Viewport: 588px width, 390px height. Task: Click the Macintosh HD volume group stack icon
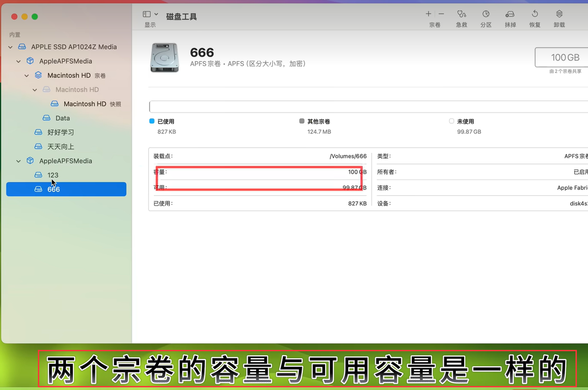(38, 75)
